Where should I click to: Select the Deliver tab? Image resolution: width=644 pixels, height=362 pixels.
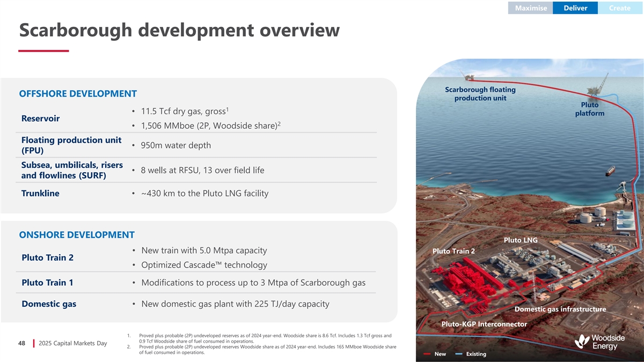[575, 8]
